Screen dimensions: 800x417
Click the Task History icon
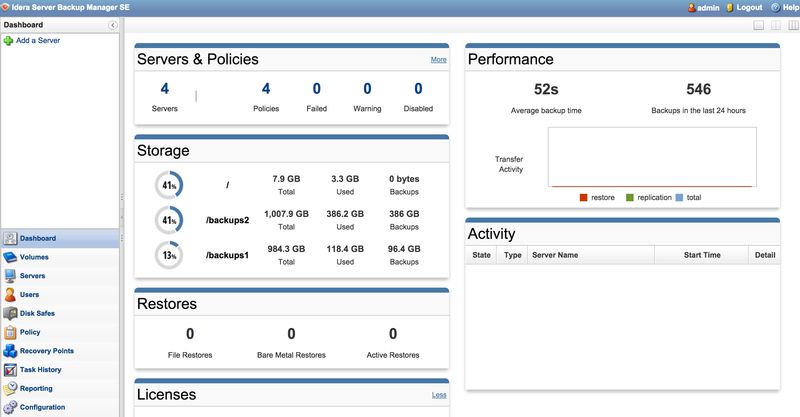(10, 370)
